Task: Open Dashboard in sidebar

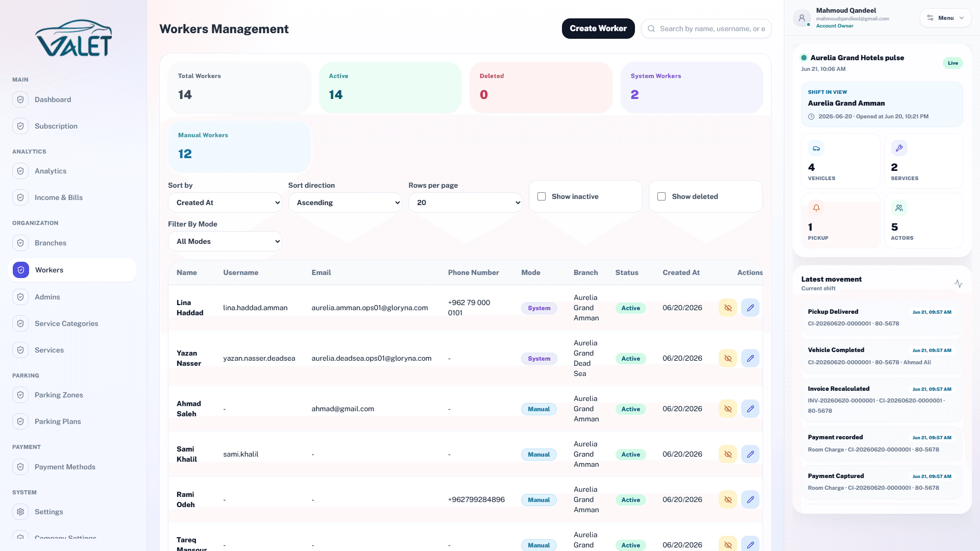Action: point(72,99)
